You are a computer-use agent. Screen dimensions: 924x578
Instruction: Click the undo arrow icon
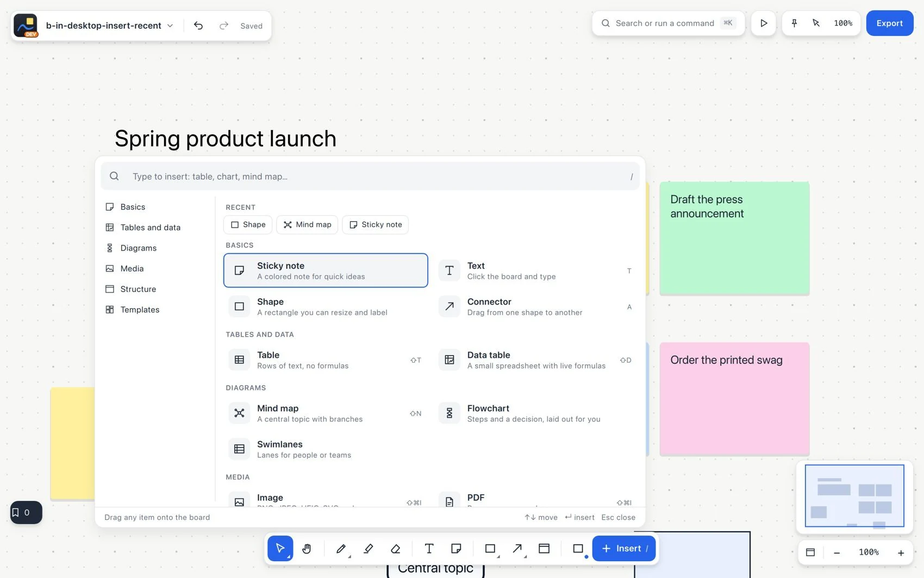click(198, 26)
